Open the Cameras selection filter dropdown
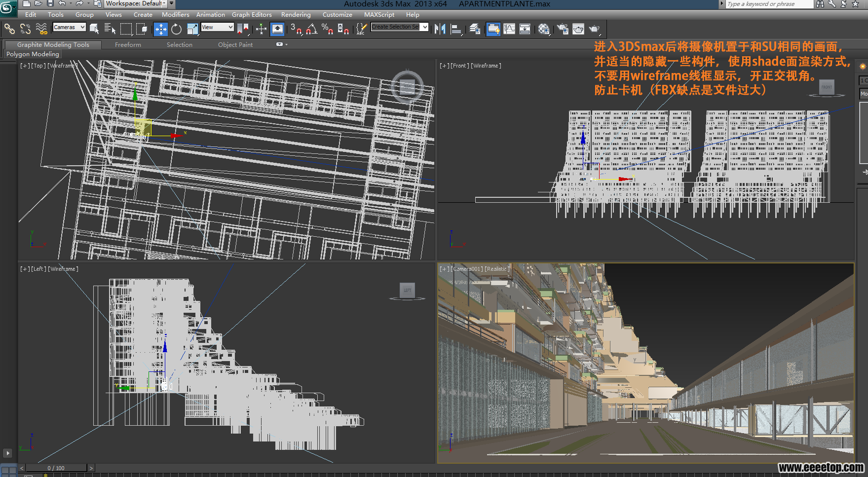This screenshot has width=868, height=477. pyautogui.click(x=70, y=27)
